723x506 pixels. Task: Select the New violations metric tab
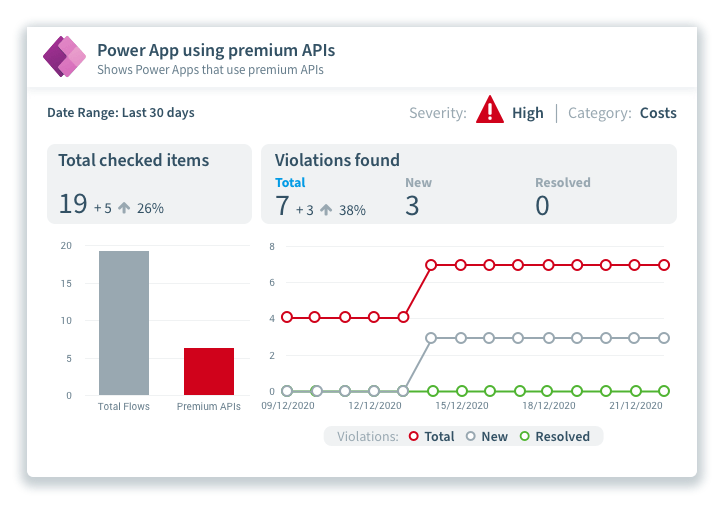coord(418,183)
